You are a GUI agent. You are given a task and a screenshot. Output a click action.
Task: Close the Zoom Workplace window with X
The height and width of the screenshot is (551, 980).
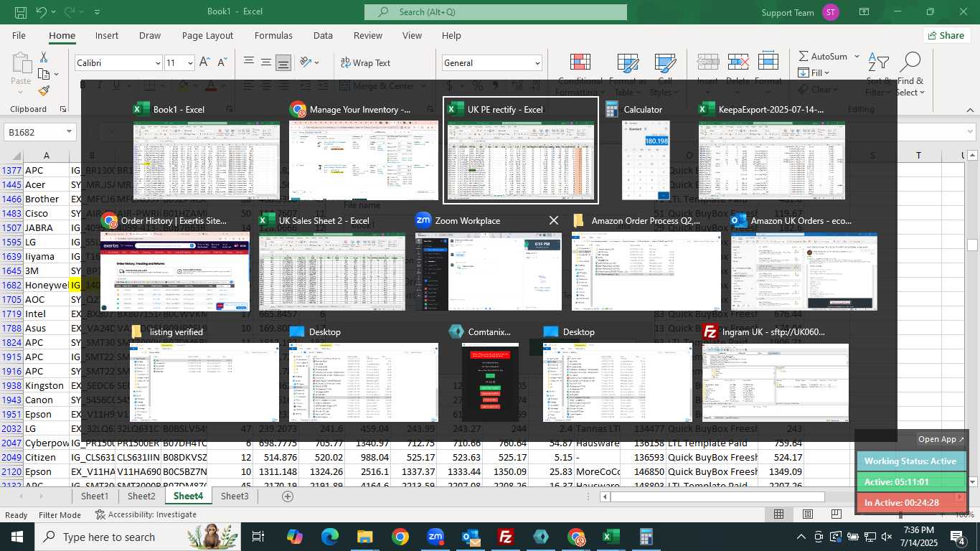tap(554, 221)
